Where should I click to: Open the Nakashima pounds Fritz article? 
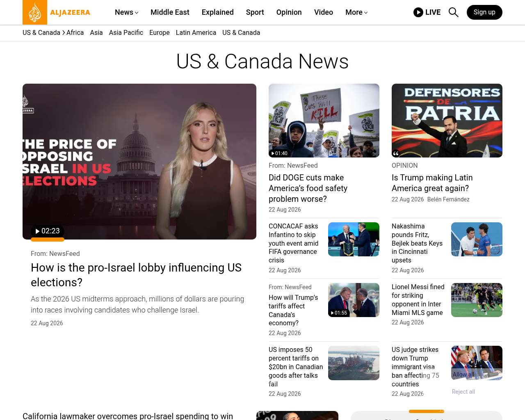417,243
